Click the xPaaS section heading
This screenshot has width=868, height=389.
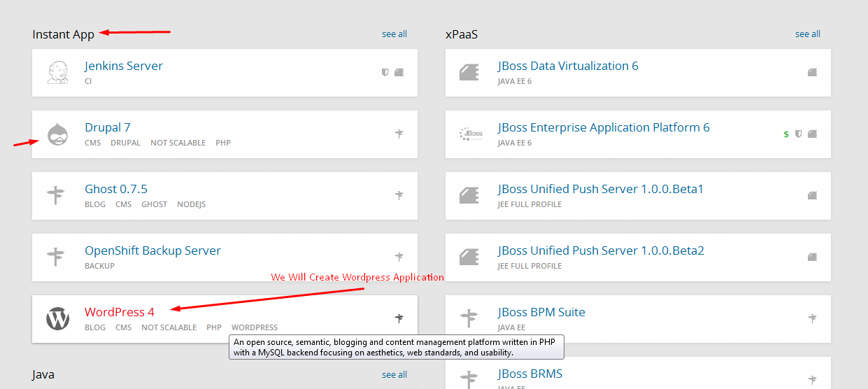pyautogui.click(x=462, y=34)
